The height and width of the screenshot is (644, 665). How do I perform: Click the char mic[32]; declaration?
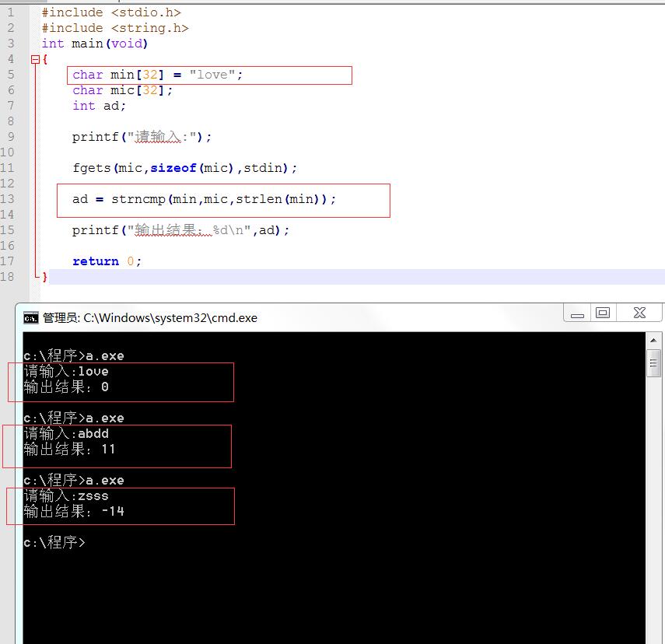pos(122,90)
